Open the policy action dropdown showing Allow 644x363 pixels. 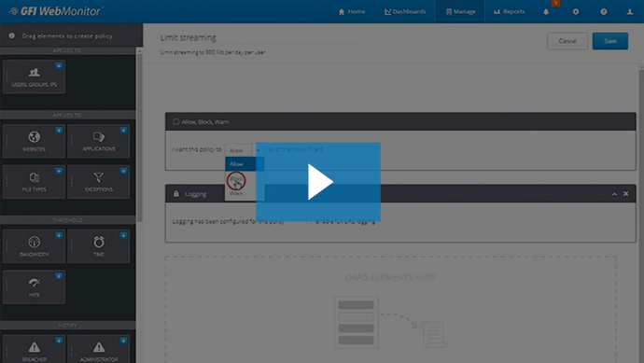click(x=244, y=150)
